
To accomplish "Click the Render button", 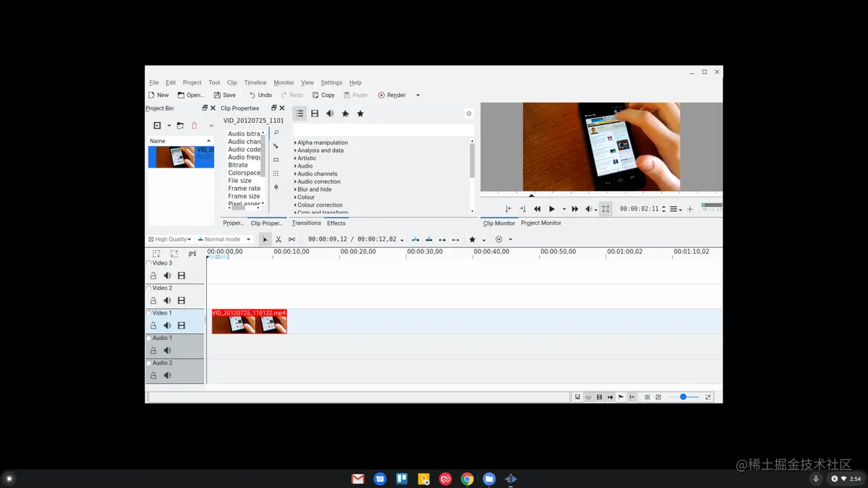I will click(391, 95).
